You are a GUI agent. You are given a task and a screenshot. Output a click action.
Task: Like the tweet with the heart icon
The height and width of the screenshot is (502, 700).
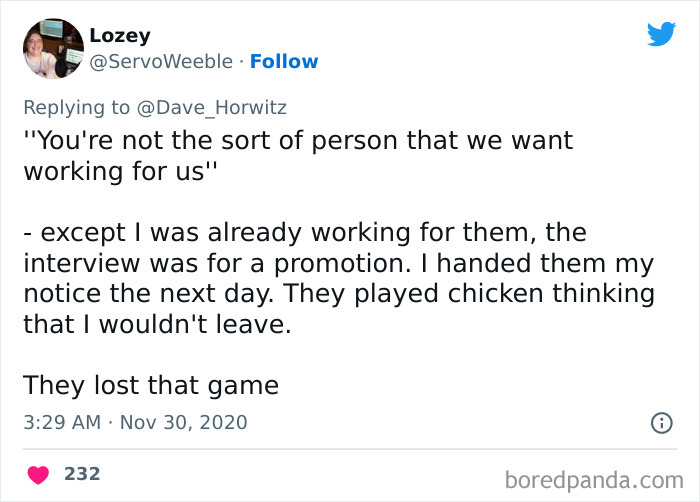click(38, 473)
